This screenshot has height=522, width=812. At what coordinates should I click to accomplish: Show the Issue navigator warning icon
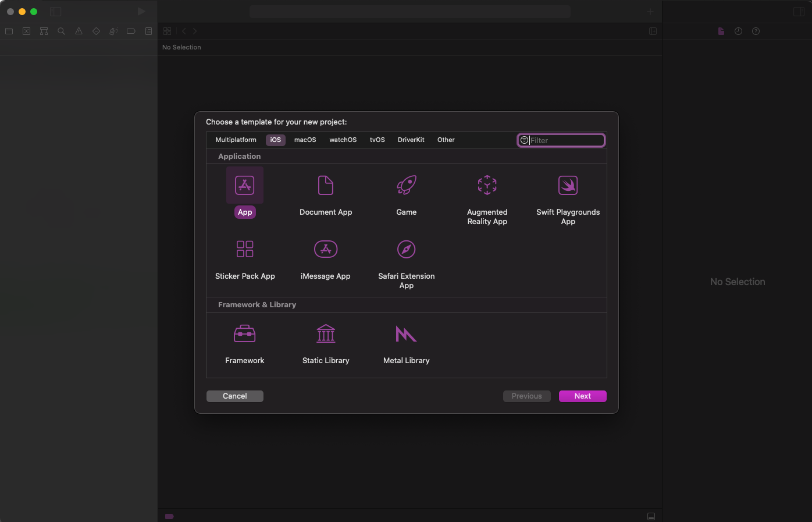click(x=79, y=31)
